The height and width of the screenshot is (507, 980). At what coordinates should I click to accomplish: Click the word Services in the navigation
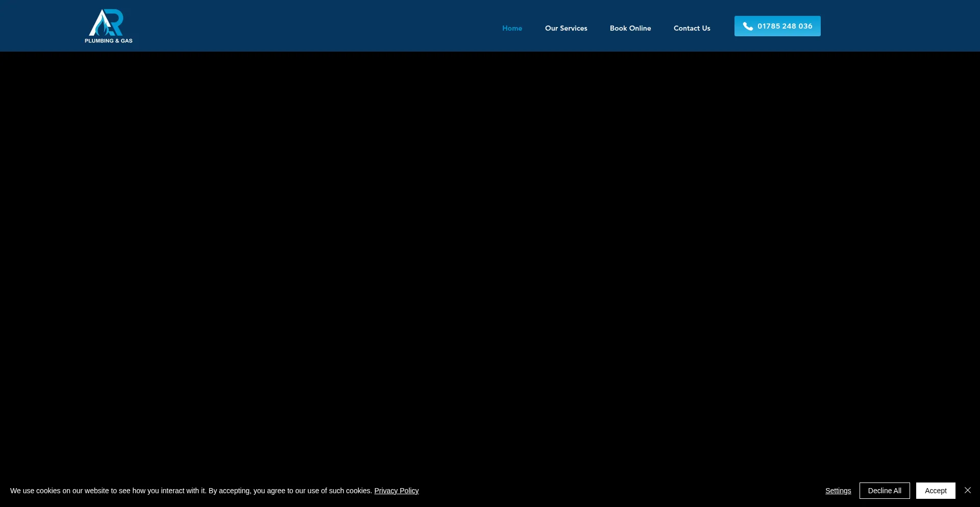[x=573, y=28]
